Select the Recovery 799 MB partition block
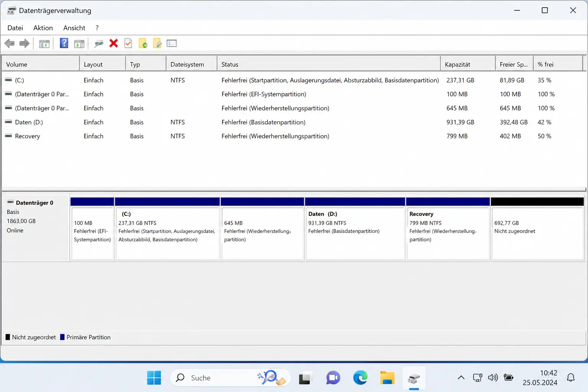This screenshot has height=392, width=588. [x=448, y=229]
